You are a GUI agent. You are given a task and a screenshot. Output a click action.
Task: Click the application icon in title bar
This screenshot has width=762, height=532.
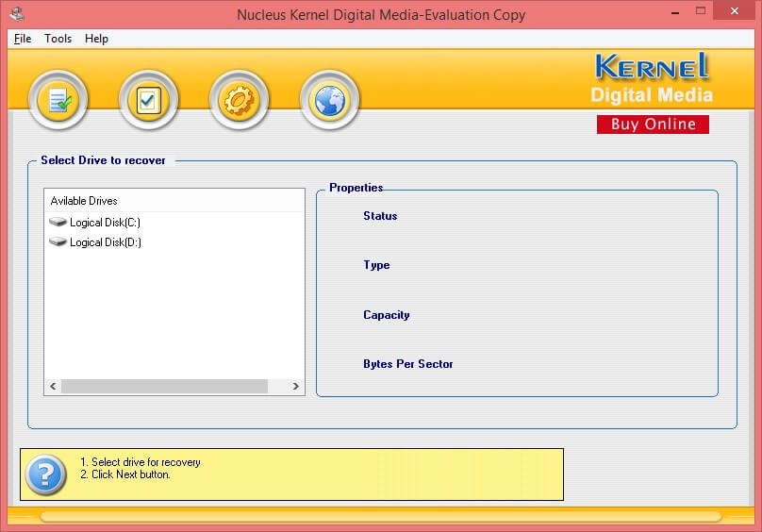tap(18, 13)
